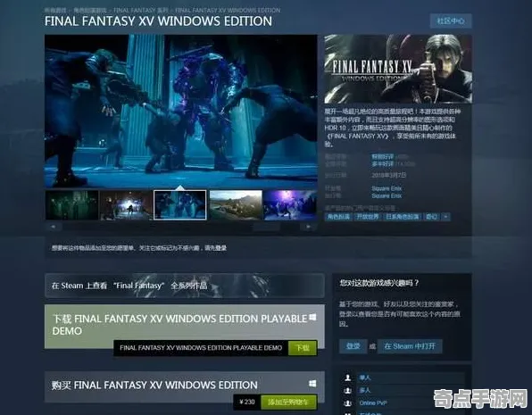Click the multiplayer icon next to 多人

point(348,391)
